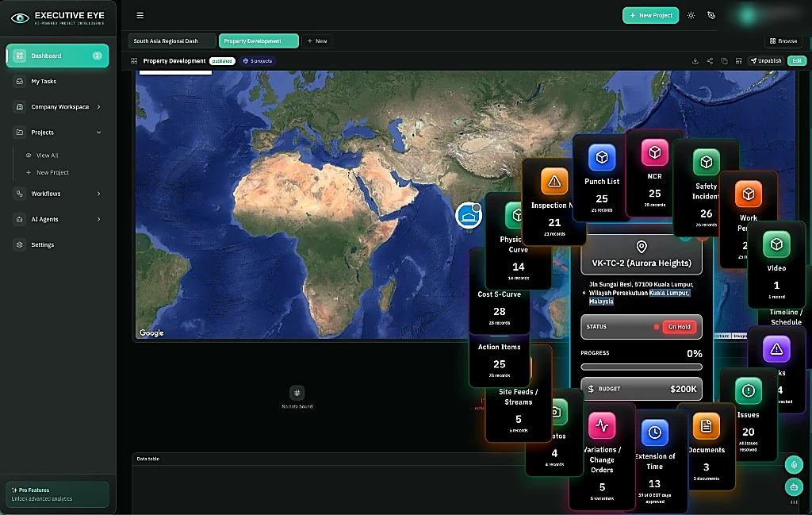Expand Company Workspace chevron
The width and height of the screenshot is (812, 515).
coord(98,107)
